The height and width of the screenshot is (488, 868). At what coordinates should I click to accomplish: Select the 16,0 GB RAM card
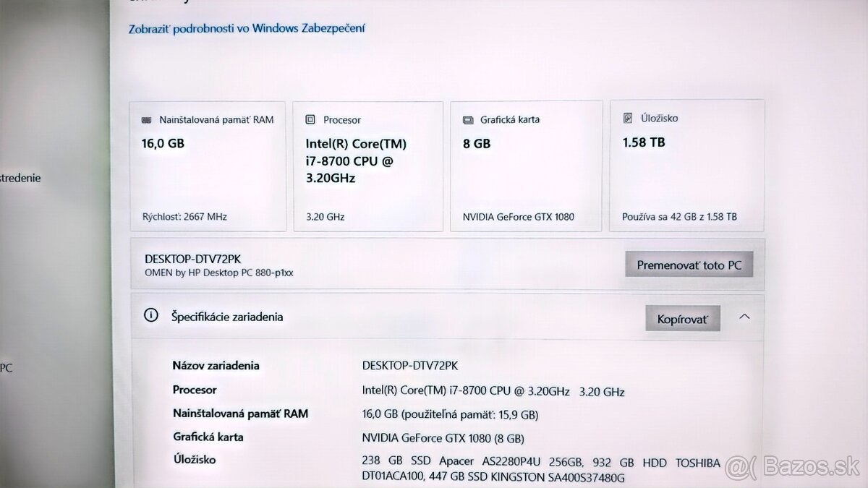pyautogui.click(x=208, y=165)
